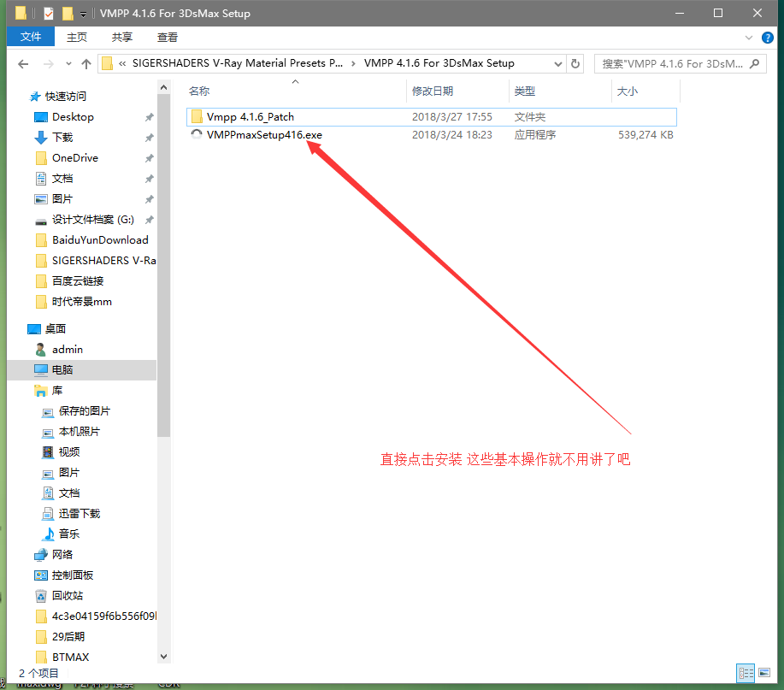Open the recent locations dropdown arrow
The height and width of the screenshot is (690, 784).
[x=68, y=63]
